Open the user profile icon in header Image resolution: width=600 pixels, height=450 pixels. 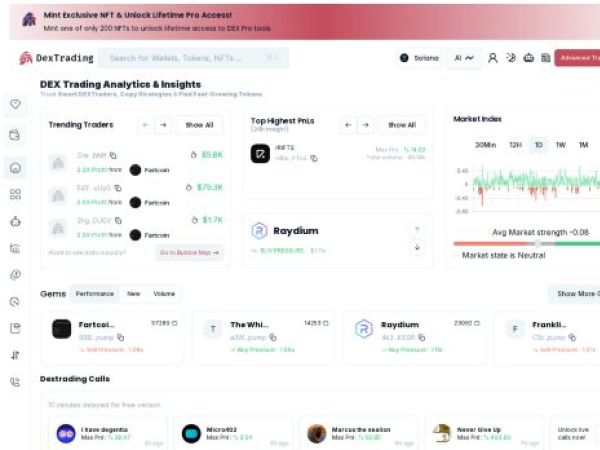point(492,58)
